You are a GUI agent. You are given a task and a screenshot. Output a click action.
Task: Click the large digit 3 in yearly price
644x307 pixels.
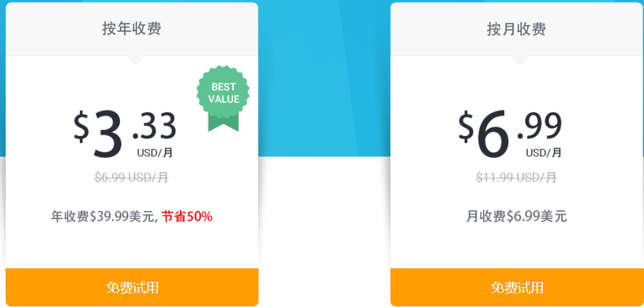tap(108, 134)
